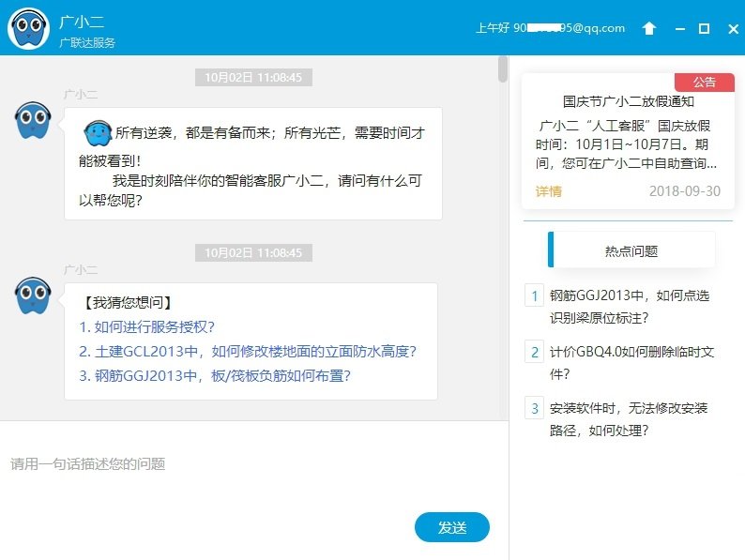Click the notice date 2018-09-30

point(685,191)
